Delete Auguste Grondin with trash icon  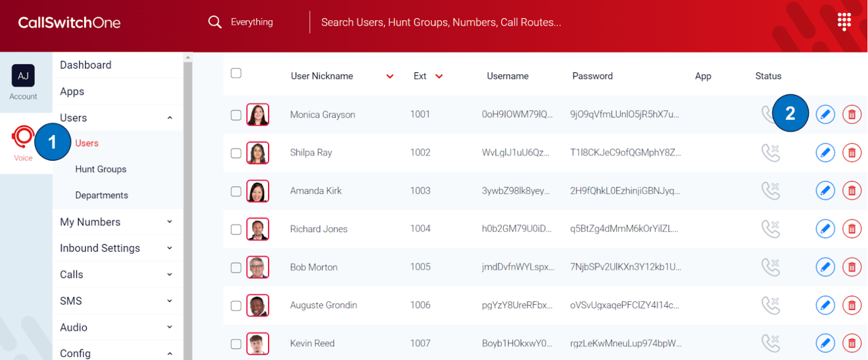tap(852, 305)
